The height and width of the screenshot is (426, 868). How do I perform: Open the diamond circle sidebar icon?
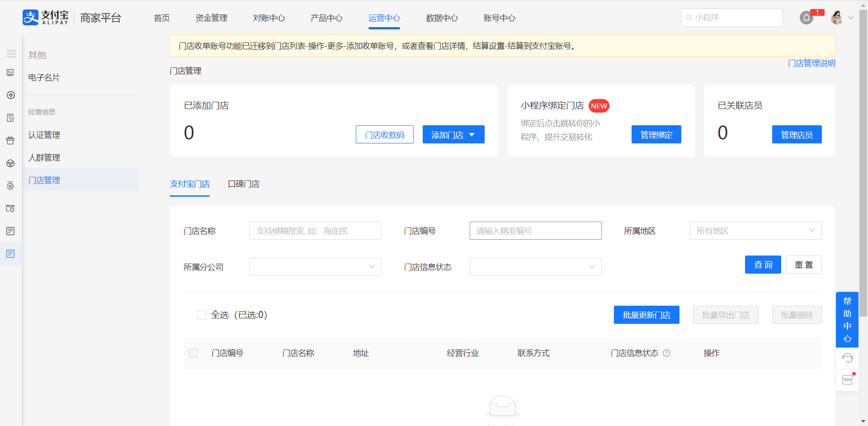tap(11, 95)
